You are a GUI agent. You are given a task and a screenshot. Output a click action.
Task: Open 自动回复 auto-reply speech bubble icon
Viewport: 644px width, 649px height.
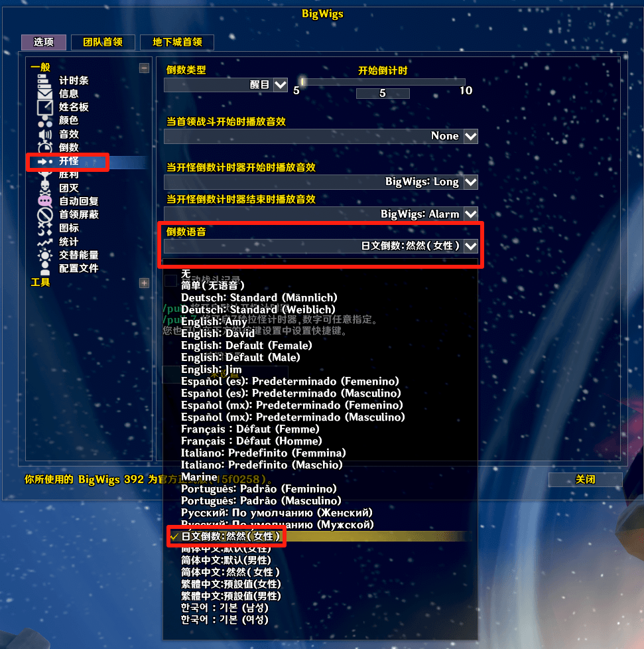[44, 201]
